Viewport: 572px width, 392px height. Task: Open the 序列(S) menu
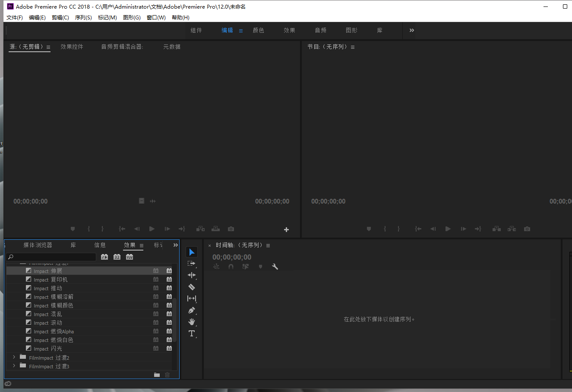click(83, 18)
